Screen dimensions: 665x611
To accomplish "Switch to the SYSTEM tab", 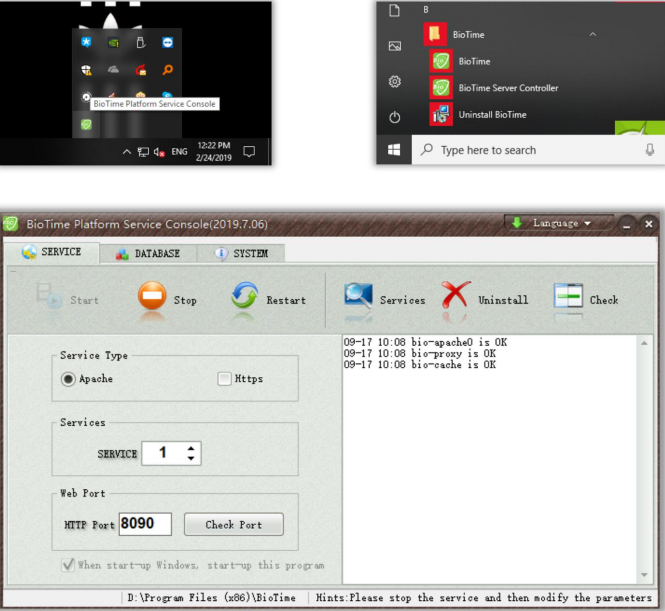I will coord(241,254).
